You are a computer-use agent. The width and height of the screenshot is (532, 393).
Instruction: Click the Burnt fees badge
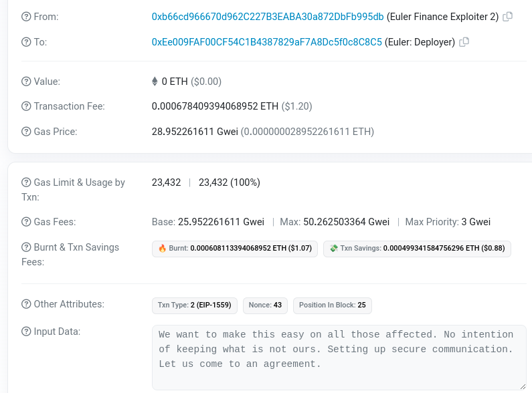click(x=235, y=249)
